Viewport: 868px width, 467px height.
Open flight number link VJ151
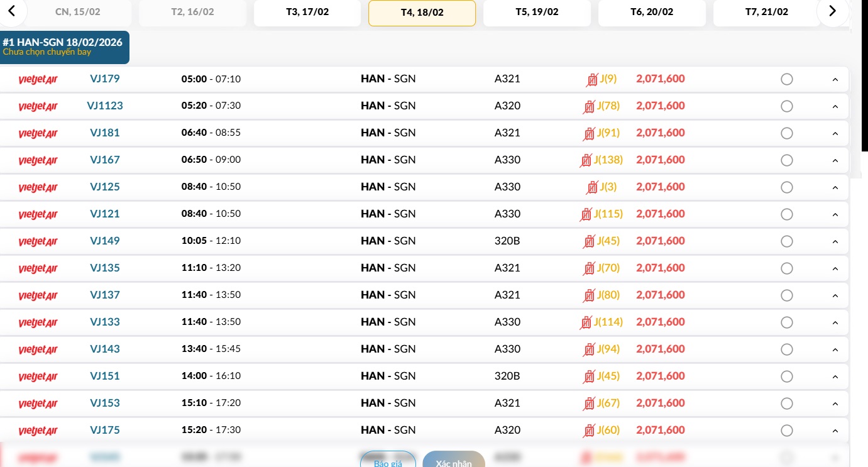point(105,376)
